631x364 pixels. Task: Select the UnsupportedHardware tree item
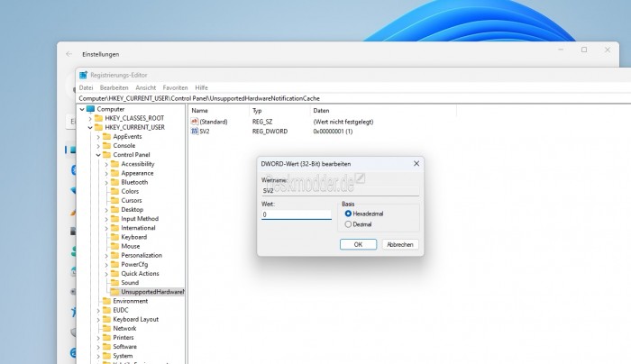click(151, 292)
